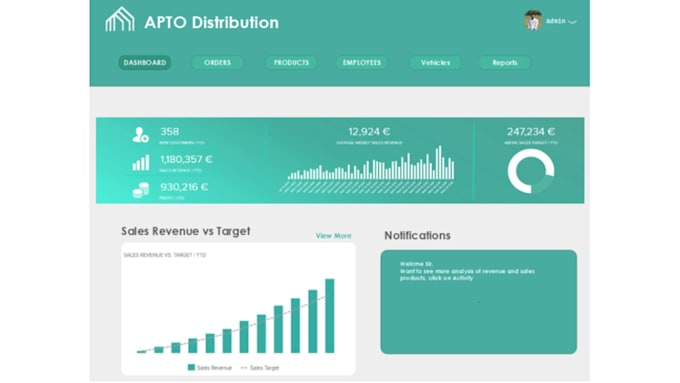The image size is (680, 383).
Task: Click the APTO Distribution house logo
Action: click(x=120, y=20)
